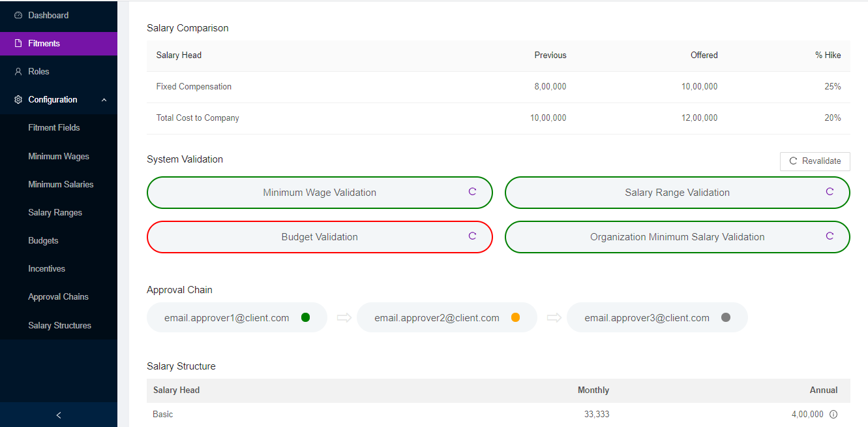This screenshot has height=427, width=868.
Task: Click orange status dot for approver2
Action: [515, 318]
